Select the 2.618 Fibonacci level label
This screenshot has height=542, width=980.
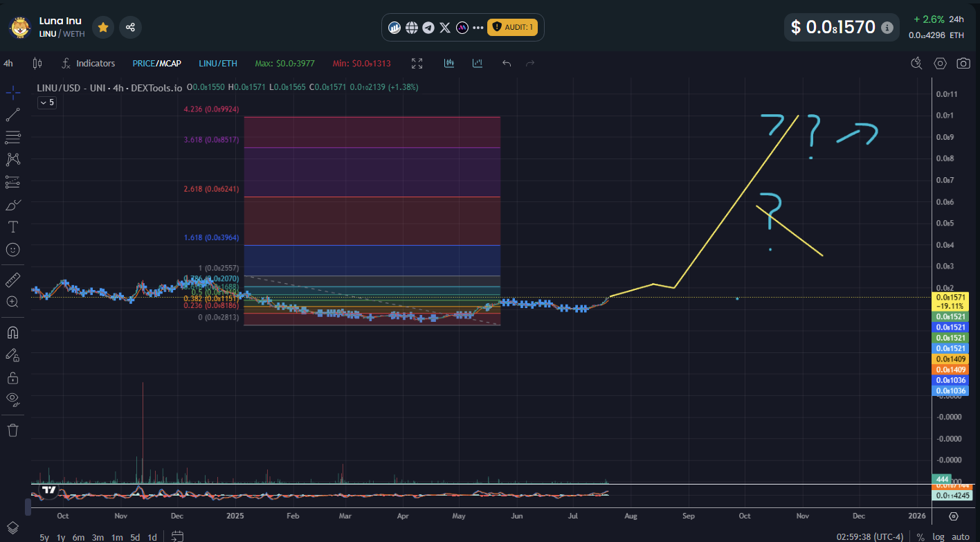tap(212, 188)
